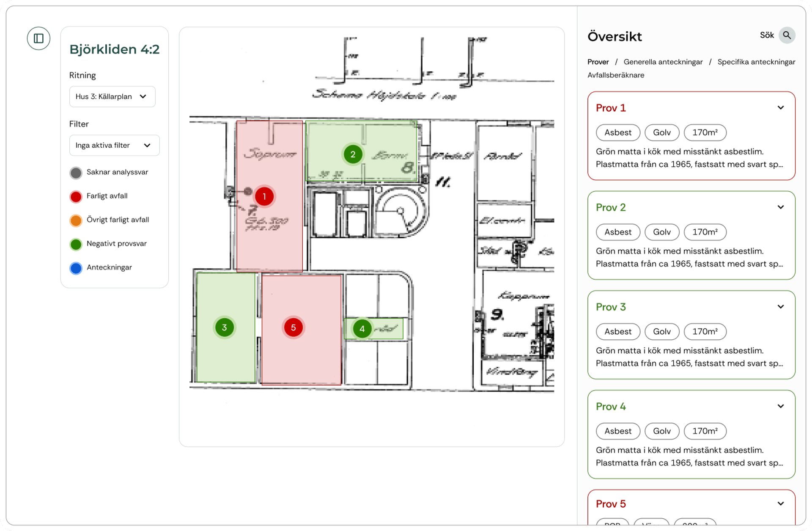
Task: Select map marker 2
Action: [x=353, y=154]
